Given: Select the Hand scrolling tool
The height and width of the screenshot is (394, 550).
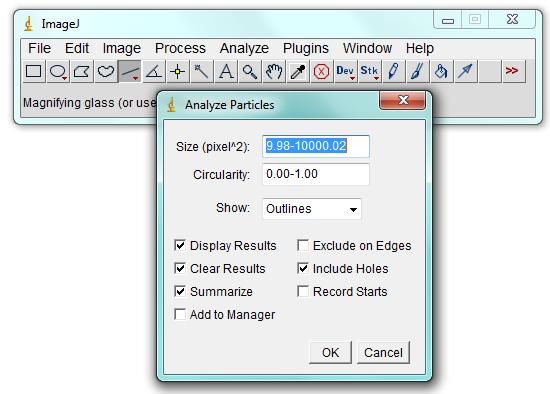Looking at the screenshot, I should pos(274,71).
